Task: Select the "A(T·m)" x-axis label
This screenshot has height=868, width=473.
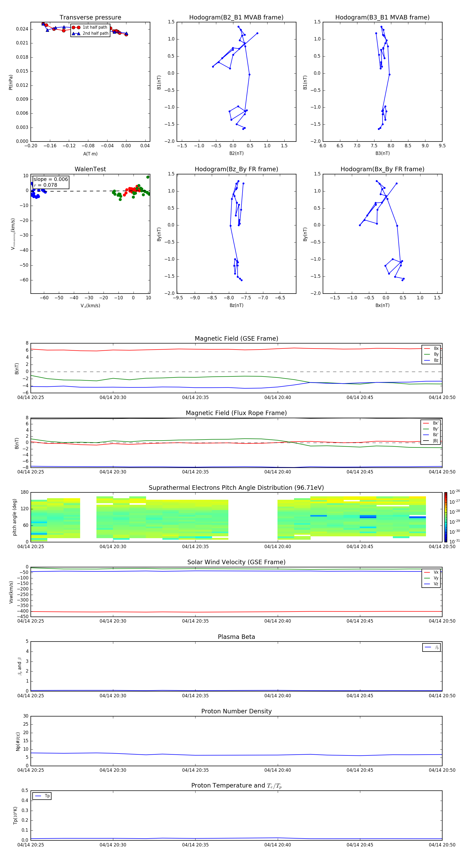Action: coord(90,154)
